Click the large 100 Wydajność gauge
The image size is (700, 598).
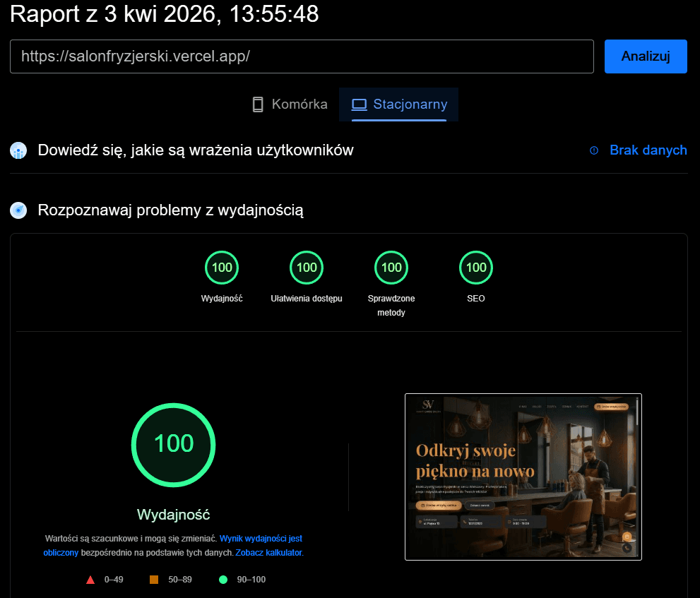pyautogui.click(x=173, y=445)
